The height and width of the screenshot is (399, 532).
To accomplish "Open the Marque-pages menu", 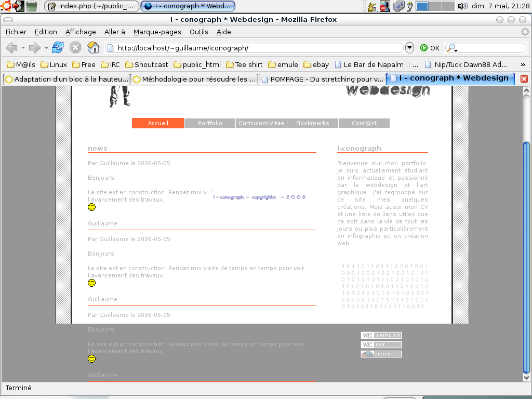I will 157,32.
